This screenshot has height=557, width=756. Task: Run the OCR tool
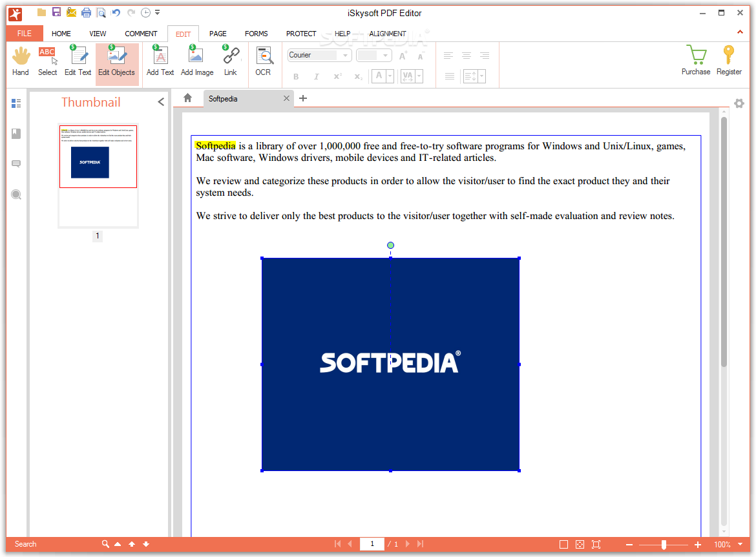(263, 62)
